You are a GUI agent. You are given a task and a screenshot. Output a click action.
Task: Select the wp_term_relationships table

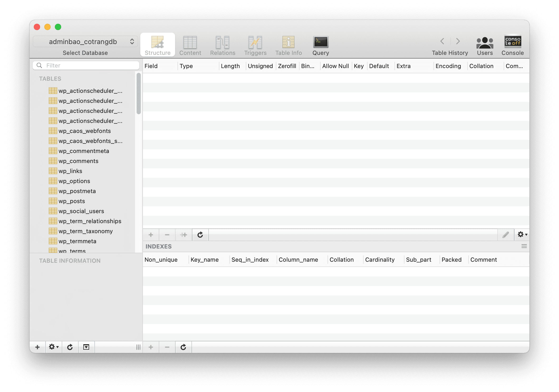point(90,221)
